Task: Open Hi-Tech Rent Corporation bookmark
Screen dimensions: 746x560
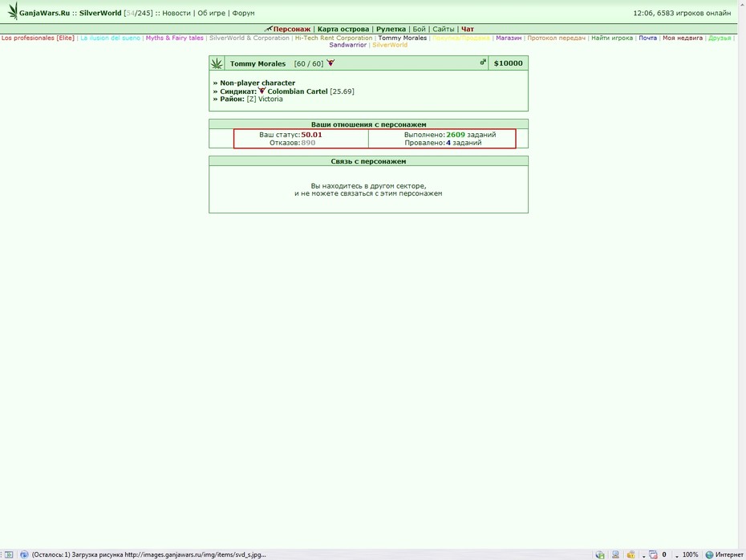Action: tap(334, 38)
